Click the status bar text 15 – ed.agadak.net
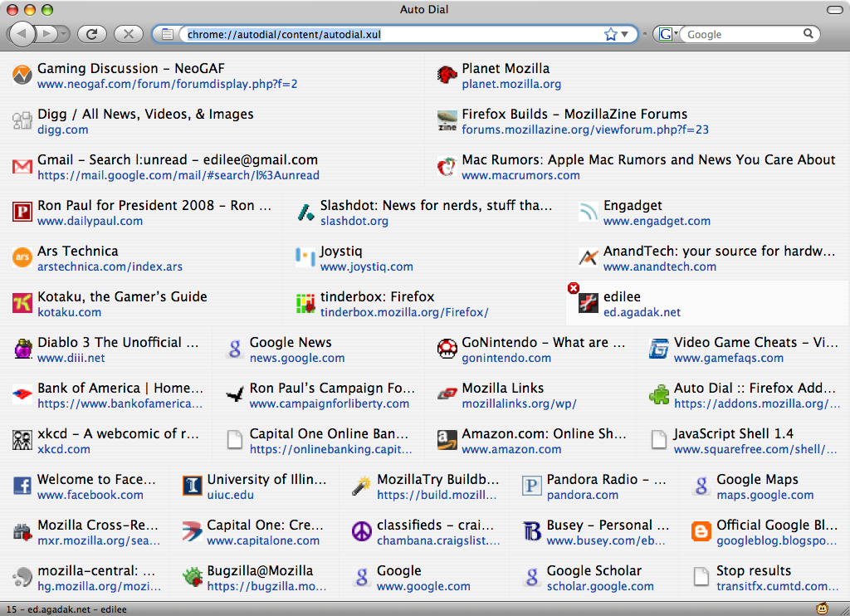The width and height of the screenshot is (850, 616). 66,609
